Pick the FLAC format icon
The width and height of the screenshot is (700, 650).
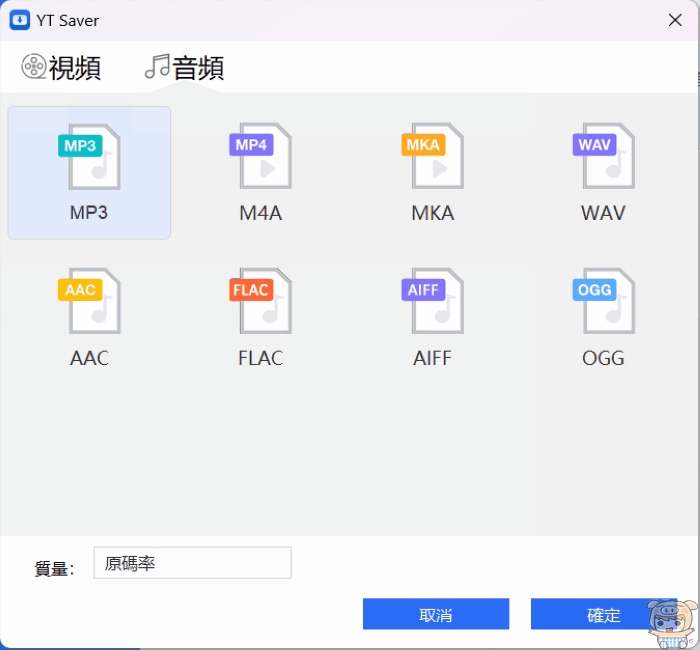pos(261,301)
